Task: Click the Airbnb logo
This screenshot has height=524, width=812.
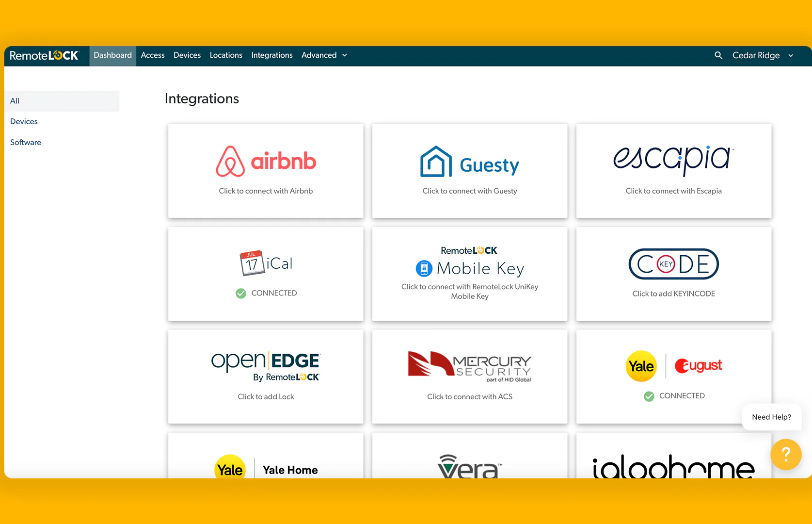Action: (x=266, y=161)
